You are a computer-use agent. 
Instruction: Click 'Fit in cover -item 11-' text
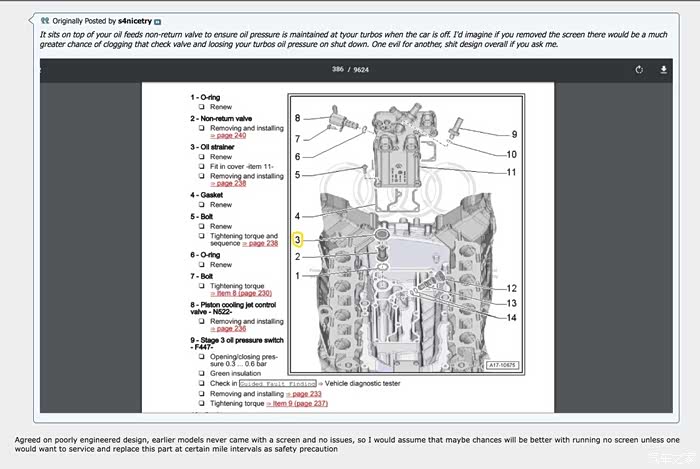click(x=242, y=166)
